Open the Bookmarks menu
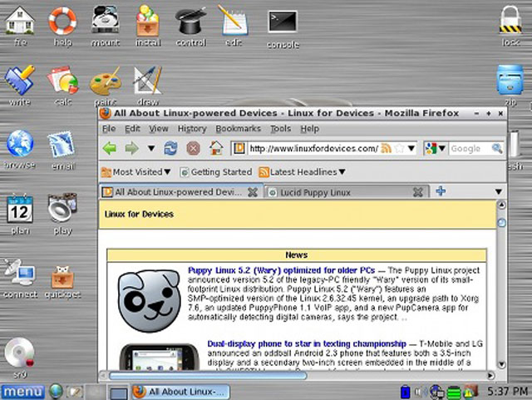Image resolution: width=532 pixels, height=400 pixels. (239, 129)
